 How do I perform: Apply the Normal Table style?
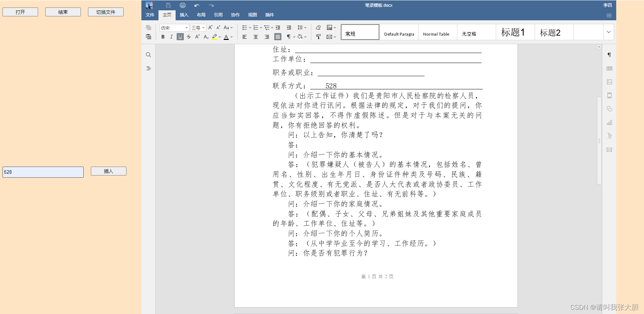pyautogui.click(x=438, y=32)
